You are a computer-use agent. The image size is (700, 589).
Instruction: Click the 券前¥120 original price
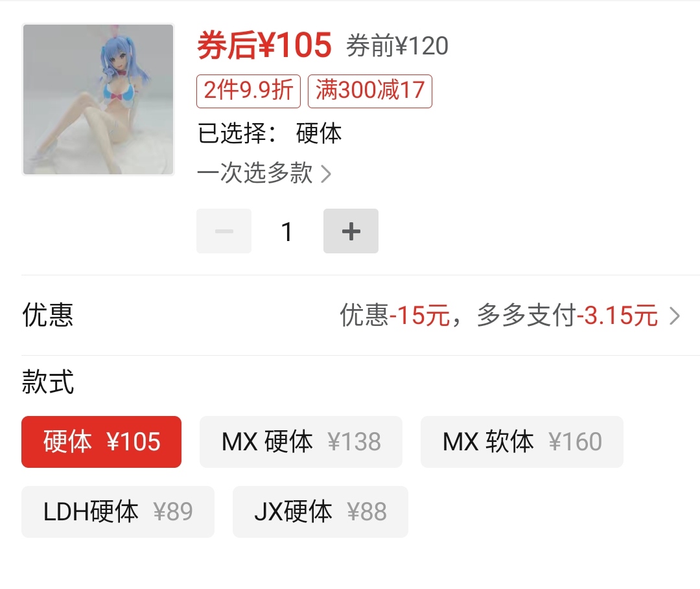coord(397,45)
